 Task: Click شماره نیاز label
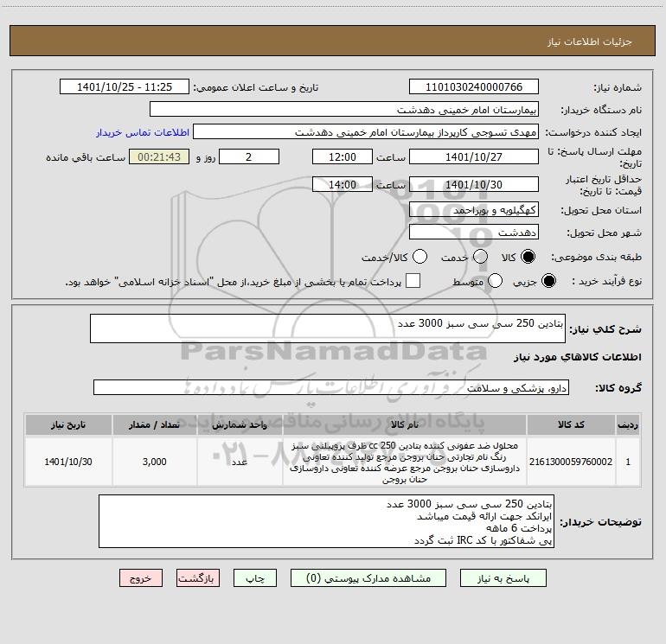pos(618,88)
